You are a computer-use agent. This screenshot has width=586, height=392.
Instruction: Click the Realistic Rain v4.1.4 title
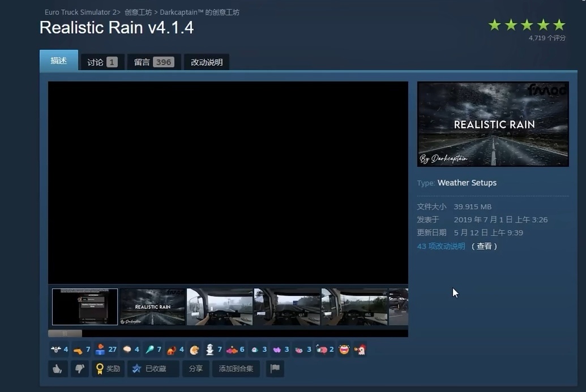[x=117, y=28]
